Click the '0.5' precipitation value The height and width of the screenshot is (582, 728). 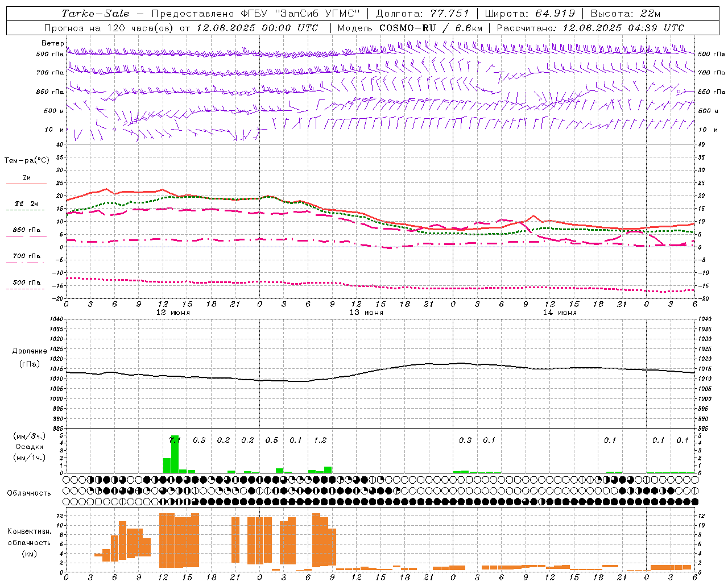point(272,440)
